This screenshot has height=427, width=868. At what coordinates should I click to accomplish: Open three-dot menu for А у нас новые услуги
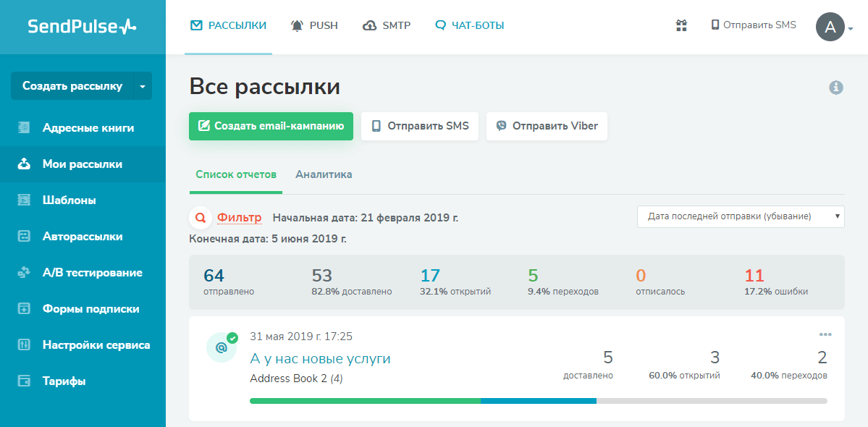pos(825,334)
